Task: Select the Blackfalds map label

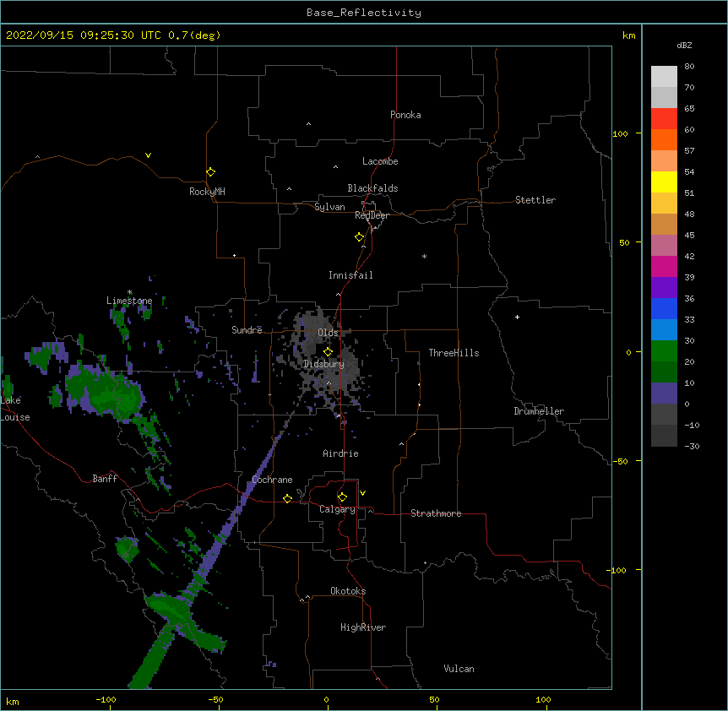Action: [x=372, y=188]
